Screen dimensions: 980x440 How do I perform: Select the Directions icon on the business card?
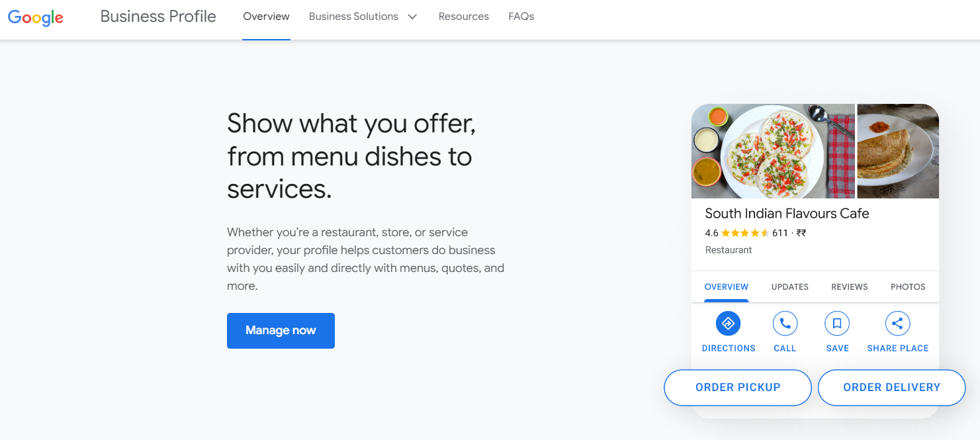[728, 323]
